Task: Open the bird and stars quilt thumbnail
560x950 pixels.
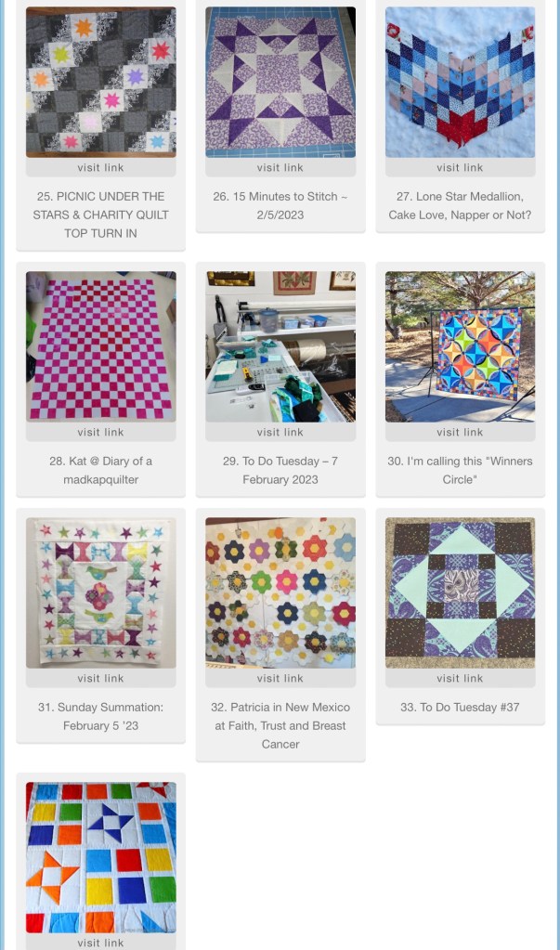Action: pyautogui.click(x=100, y=592)
